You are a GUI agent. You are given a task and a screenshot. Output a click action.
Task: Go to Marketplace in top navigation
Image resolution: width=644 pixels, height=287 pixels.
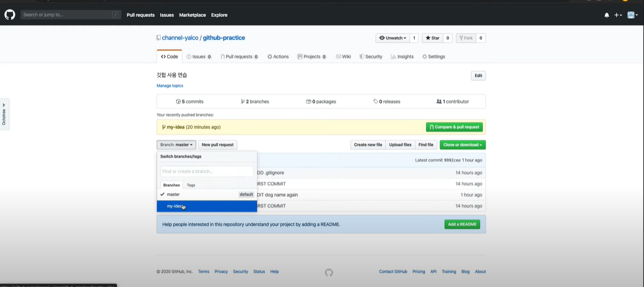click(193, 15)
